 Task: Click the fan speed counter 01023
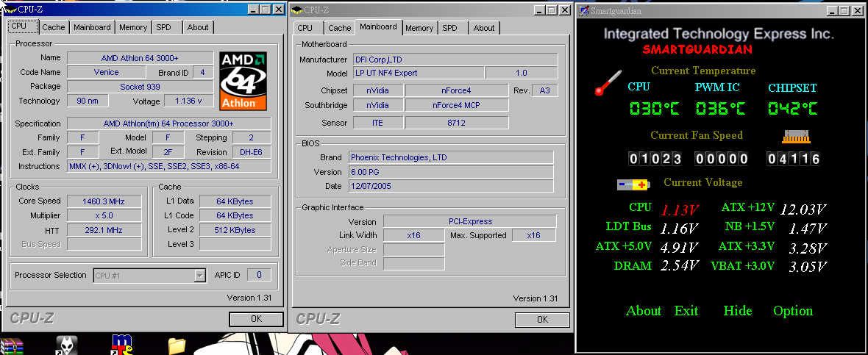[x=655, y=159]
